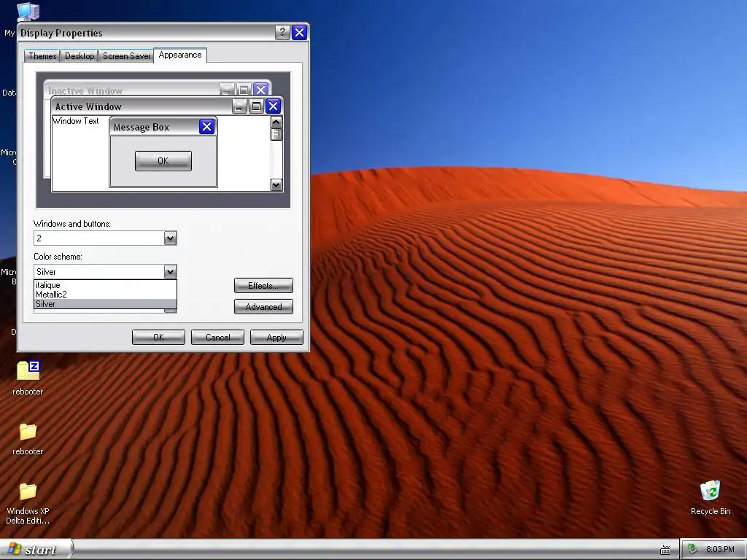Click the Effects... button

tap(263, 286)
